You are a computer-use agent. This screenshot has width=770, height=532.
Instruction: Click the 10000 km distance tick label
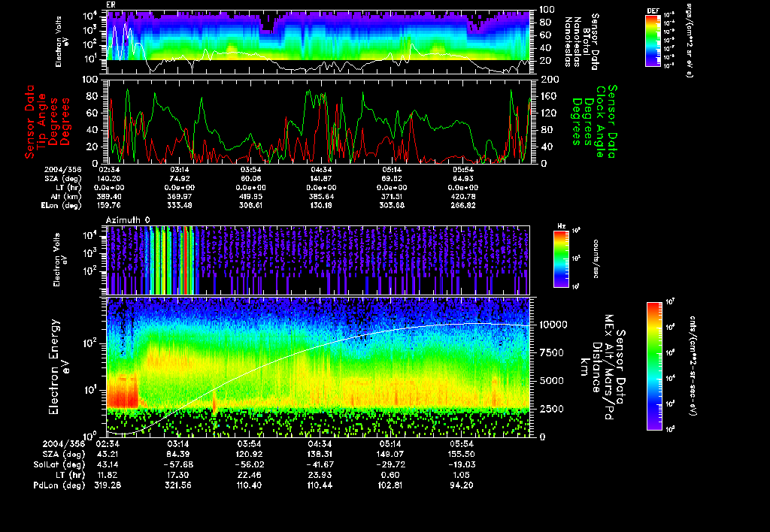click(554, 325)
